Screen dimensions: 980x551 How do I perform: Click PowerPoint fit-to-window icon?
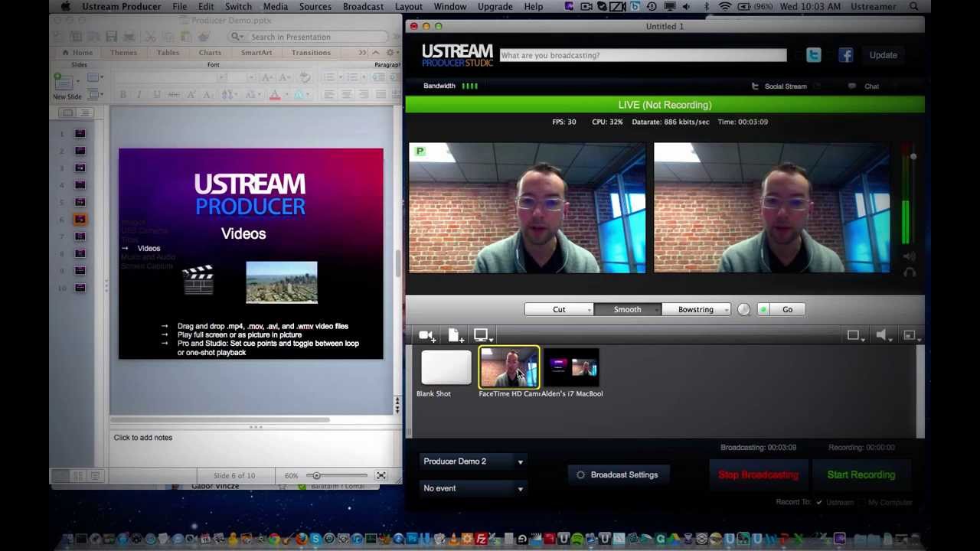(x=381, y=476)
